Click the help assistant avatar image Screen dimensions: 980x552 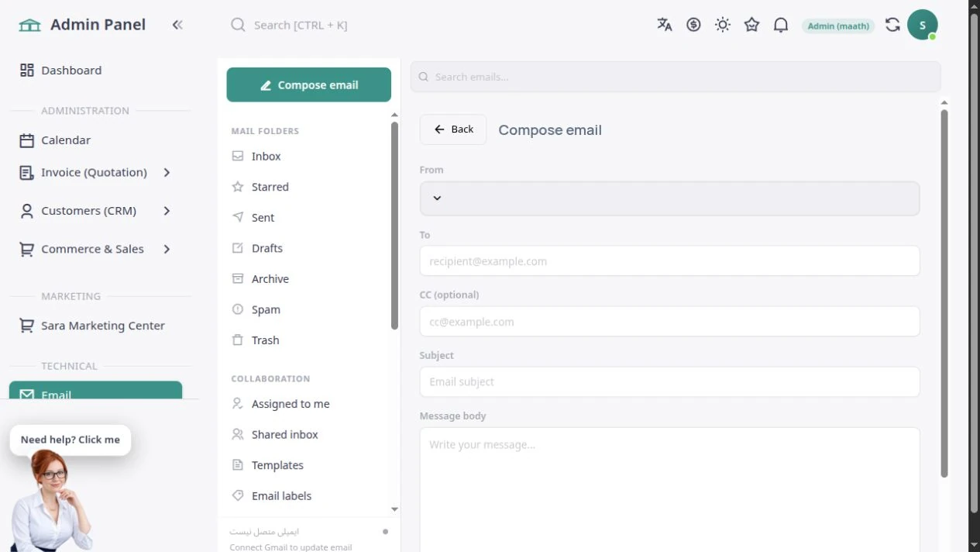(x=52, y=501)
